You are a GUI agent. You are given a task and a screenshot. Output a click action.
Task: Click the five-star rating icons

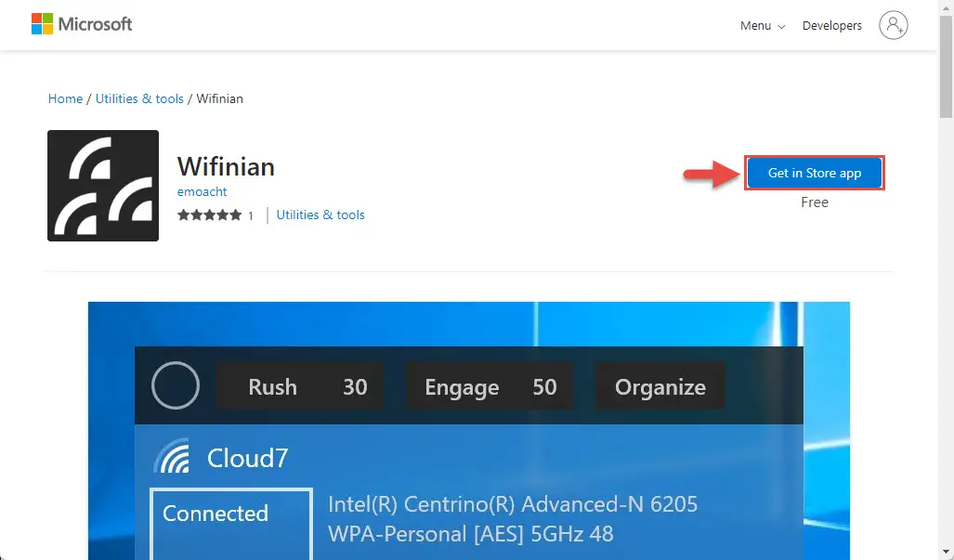209,215
